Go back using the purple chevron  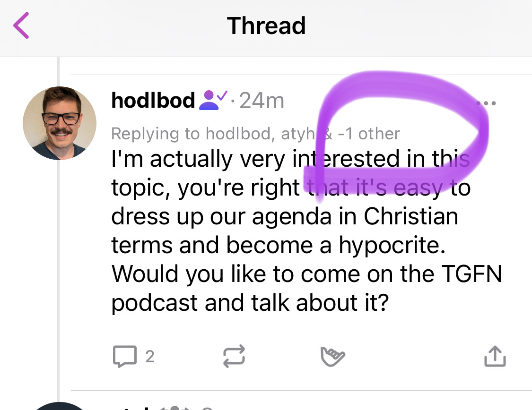click(21, 26)
